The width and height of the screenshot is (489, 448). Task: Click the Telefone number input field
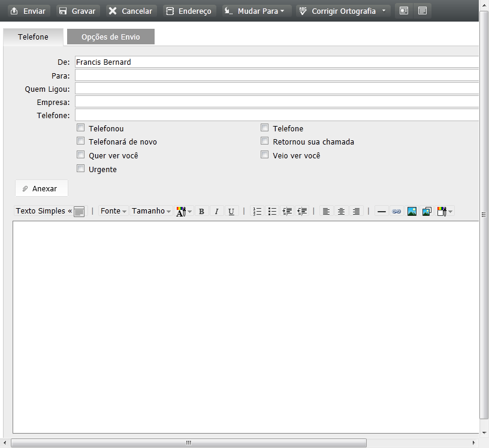point(277,115)
